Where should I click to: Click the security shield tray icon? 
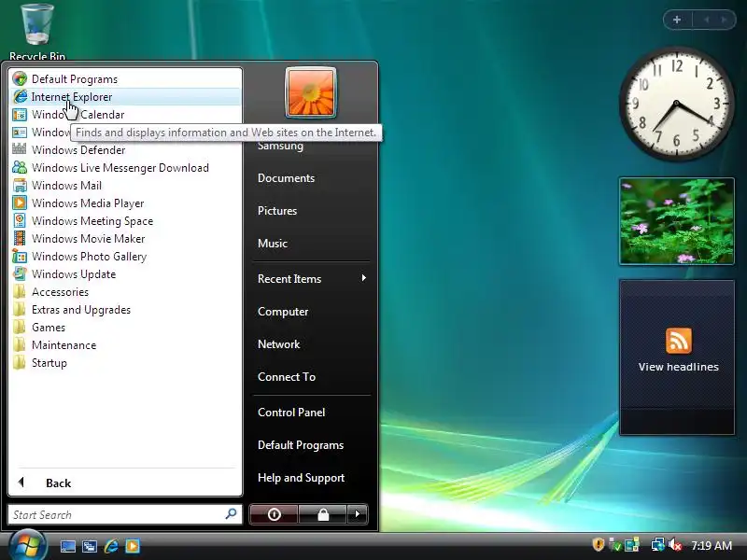coord(598,544)
